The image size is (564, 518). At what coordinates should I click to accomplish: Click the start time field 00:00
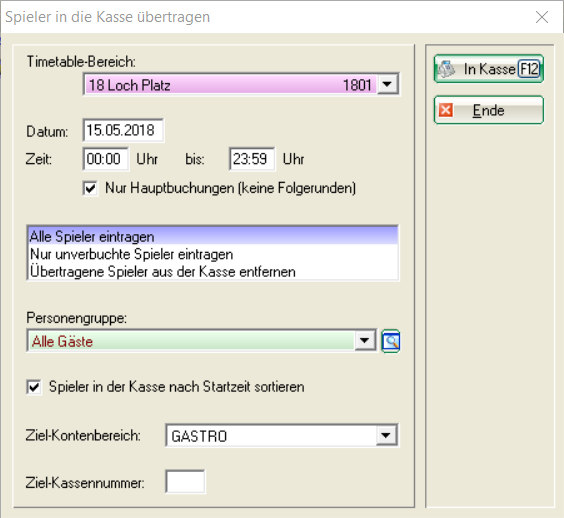click(106, 159)
